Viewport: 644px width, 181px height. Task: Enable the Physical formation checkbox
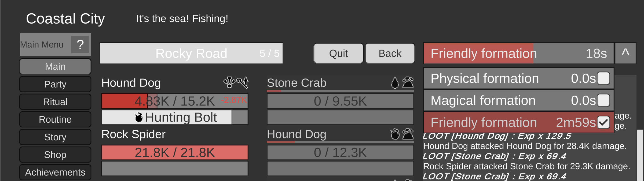click(603, 78)
